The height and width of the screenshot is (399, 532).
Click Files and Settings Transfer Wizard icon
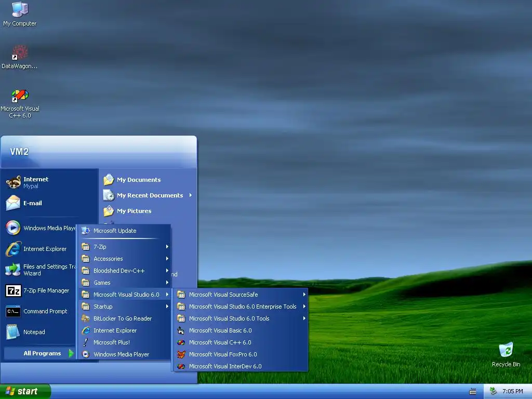(x=13, y=270)
